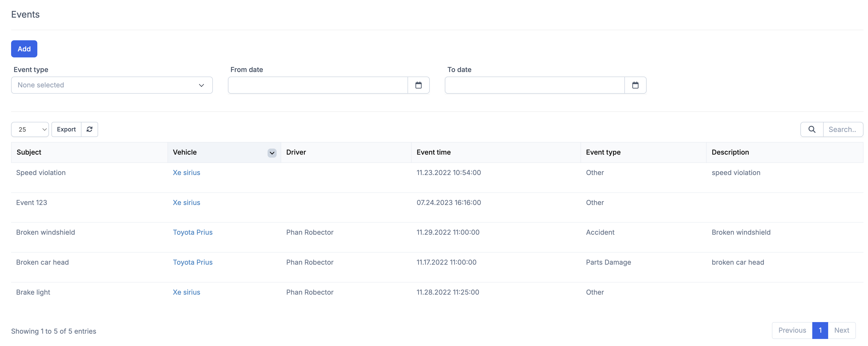868x346 pixels.
Task: Click the From date calendar icon
Action: pyautogui.click(x=418, y=85)
